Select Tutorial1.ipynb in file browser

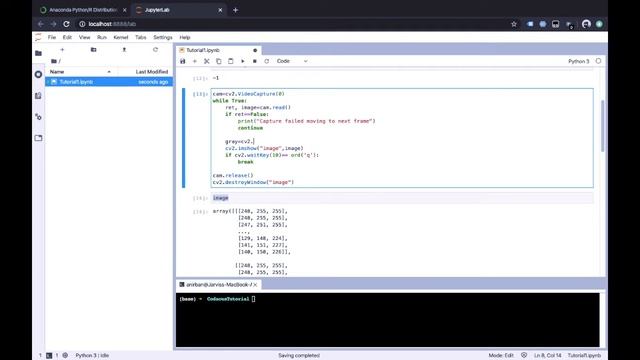coord(109,82)
